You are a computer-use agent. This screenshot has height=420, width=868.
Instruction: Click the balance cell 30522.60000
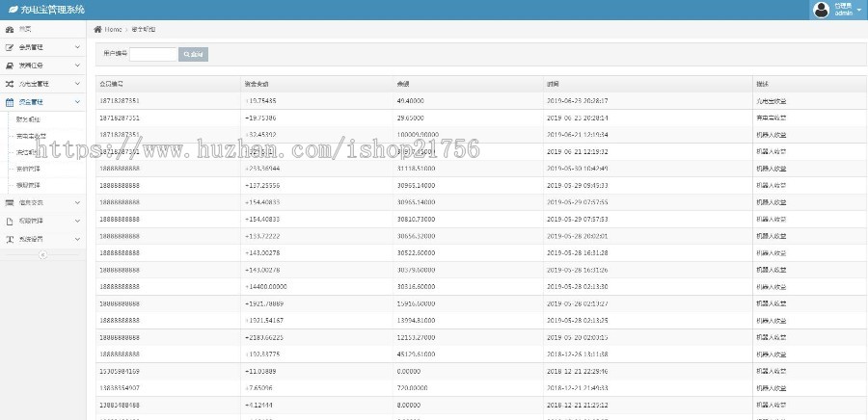tap(416, 253)
